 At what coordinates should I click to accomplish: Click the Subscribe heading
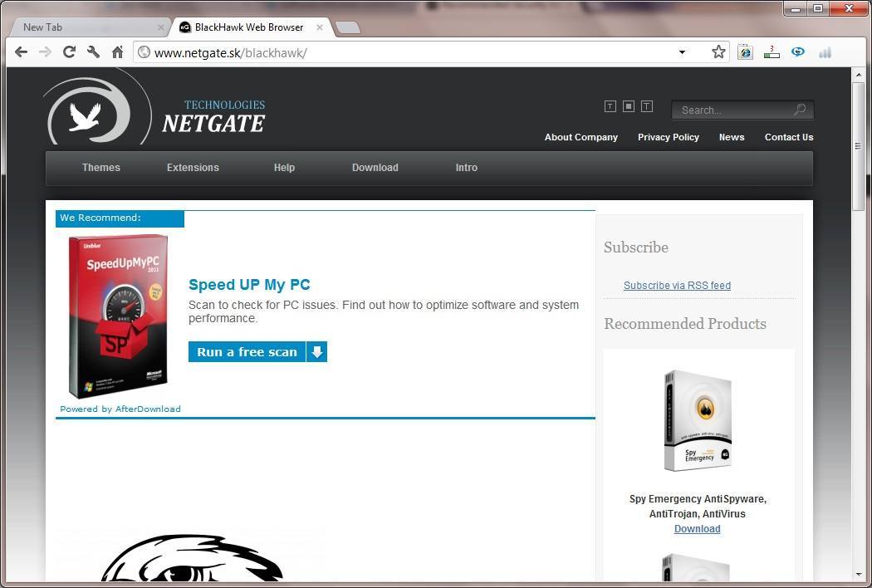point(636,247)
